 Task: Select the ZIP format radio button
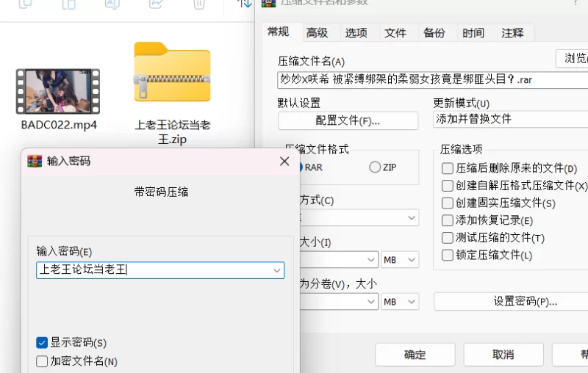pyautogui.click(x=375, y=167)
